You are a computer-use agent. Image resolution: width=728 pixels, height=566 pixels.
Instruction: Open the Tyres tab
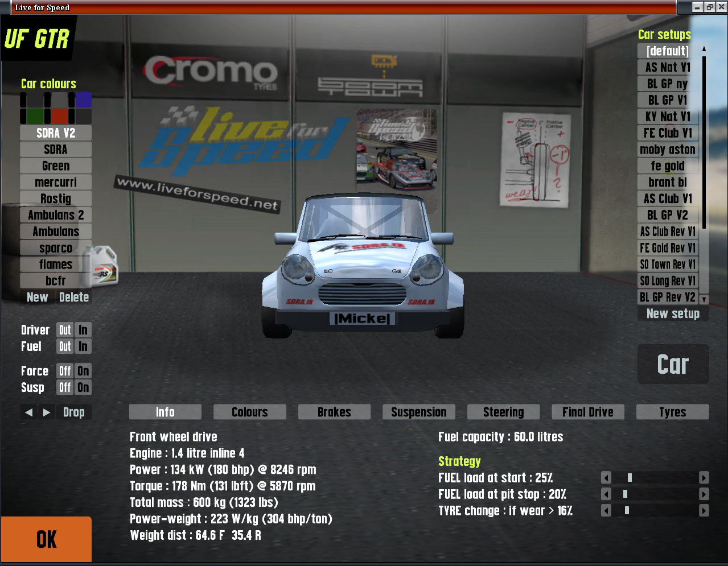point(673,412)
